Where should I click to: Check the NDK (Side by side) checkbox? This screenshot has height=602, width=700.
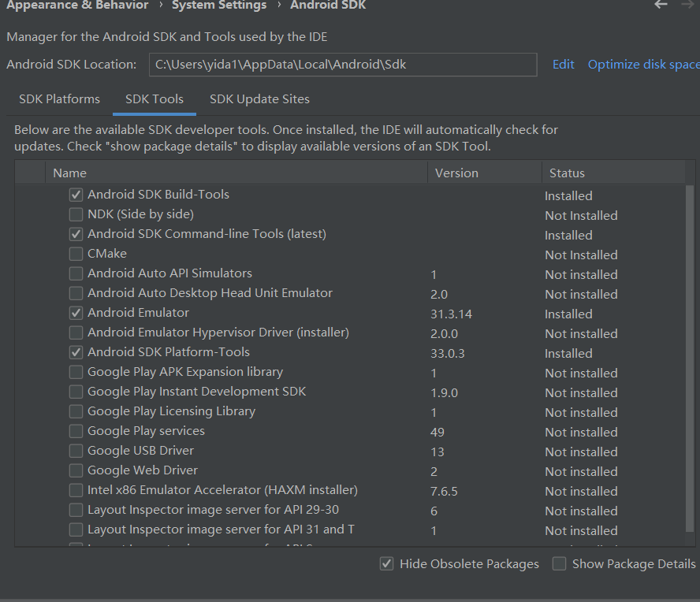[x=76, y=214]
